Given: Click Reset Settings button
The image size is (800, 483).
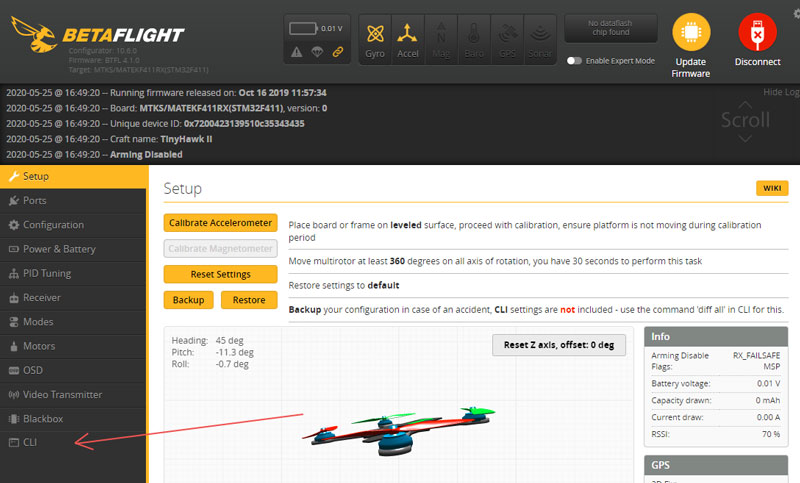Looking at the screenshot, I should pos(220,274).
